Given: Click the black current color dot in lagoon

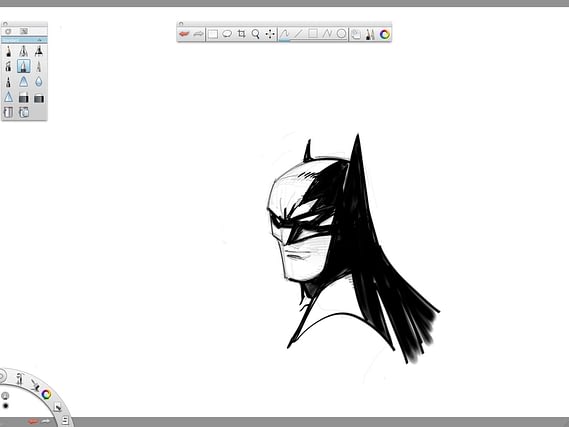Looking at the screenshot, I should (5, 406).
